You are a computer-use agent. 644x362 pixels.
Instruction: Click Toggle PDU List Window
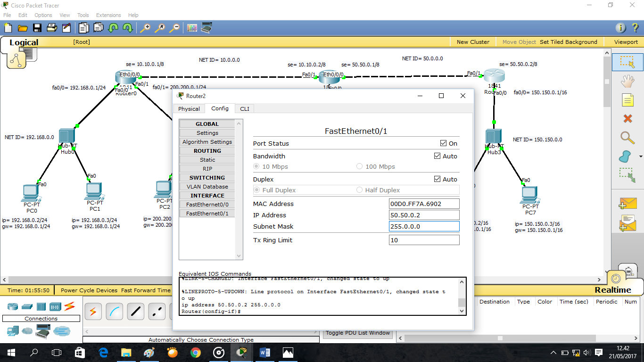click(x=358, y=333)
